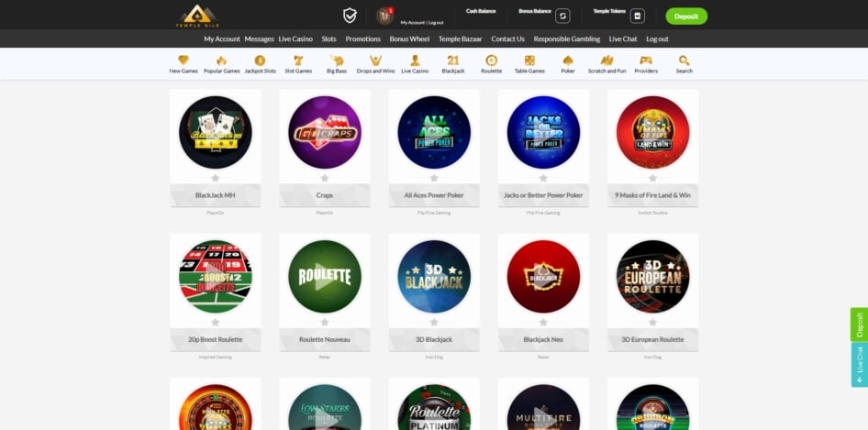Click the Log out link under avatar
The height and width of the screenshot is (430, 868).
(435, 22)
